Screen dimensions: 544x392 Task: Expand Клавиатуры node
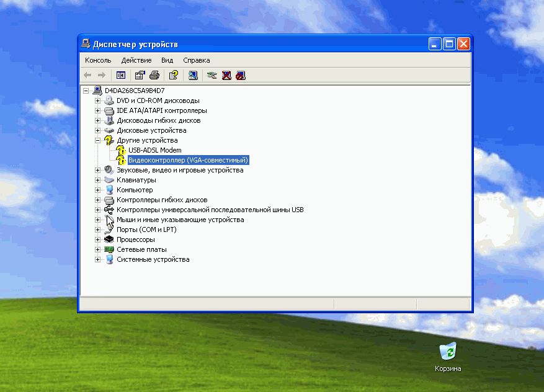97,180
